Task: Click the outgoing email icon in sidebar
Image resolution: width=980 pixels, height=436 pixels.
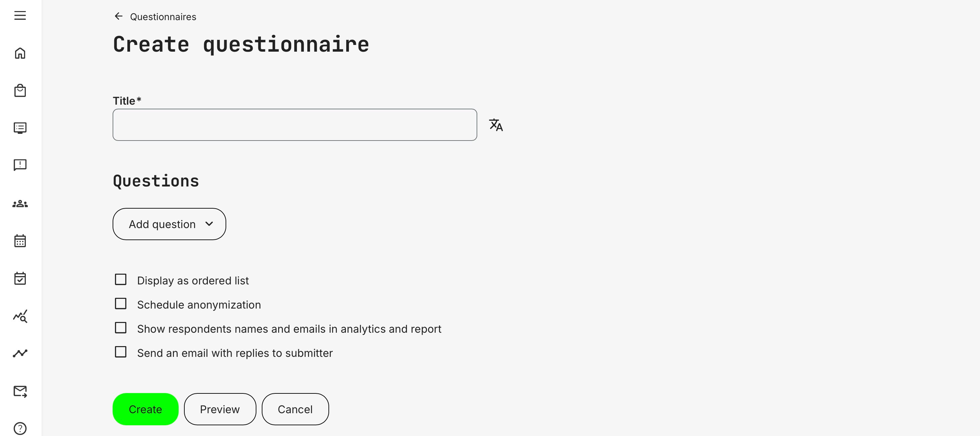Action: [20, 391]
